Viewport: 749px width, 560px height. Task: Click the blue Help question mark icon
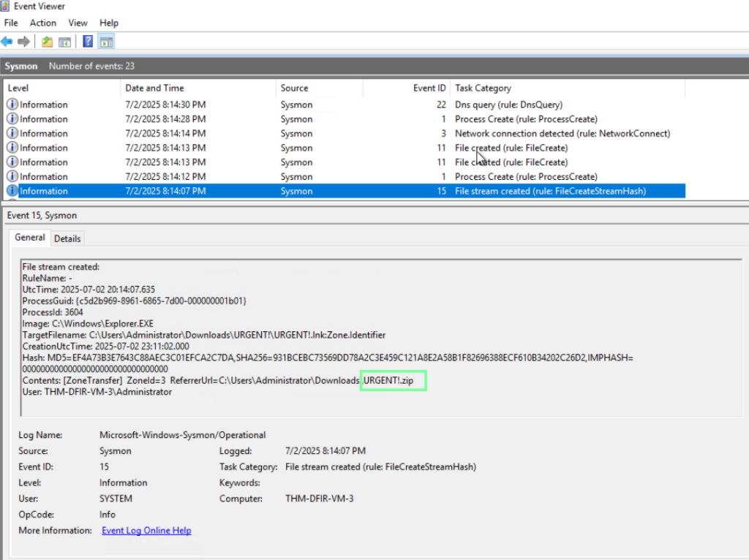coord(88,42)
